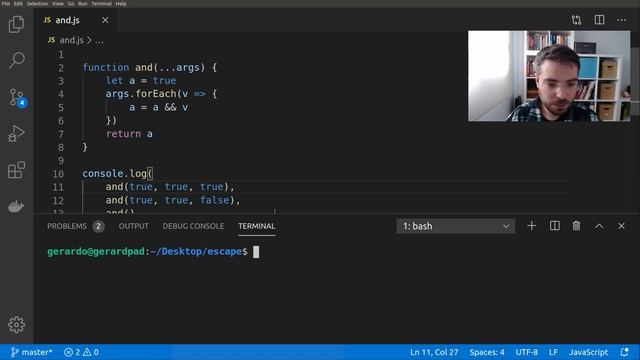Screen dimensions: 640x360
Task: Open notifications bell in status bar
Action: 624,352
